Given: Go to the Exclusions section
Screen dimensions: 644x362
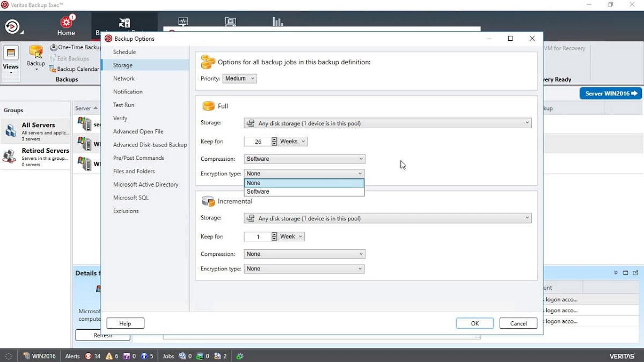Looking at the screenshot, I should point(126,211).
